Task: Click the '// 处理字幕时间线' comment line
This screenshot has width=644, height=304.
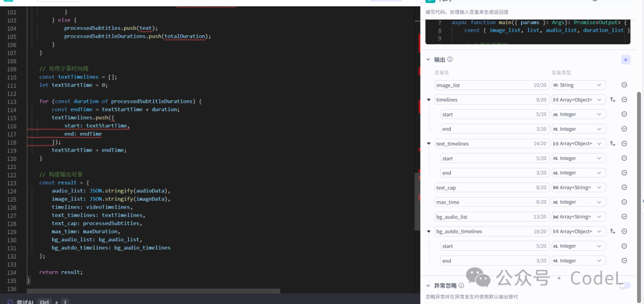Action: click(x=64, y=69)
